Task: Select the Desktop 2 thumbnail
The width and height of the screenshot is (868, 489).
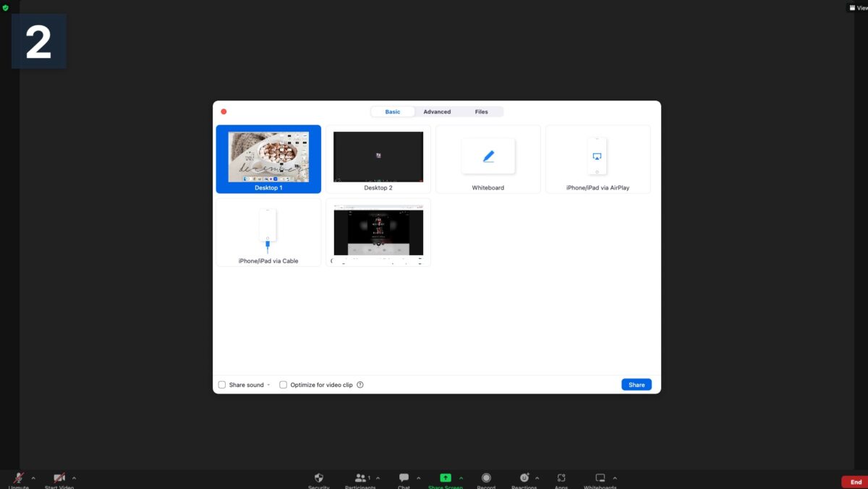Action: click(x=378, y=159)
